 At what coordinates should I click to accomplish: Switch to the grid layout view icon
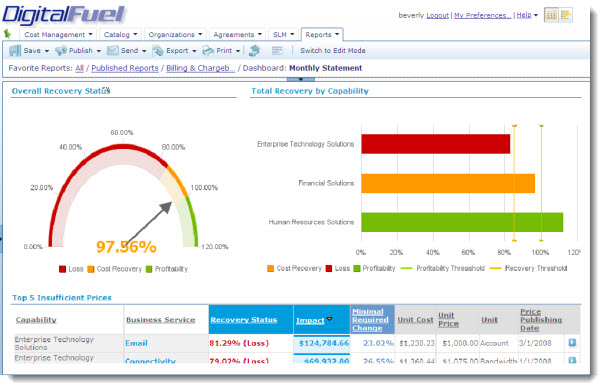(551, 15)
